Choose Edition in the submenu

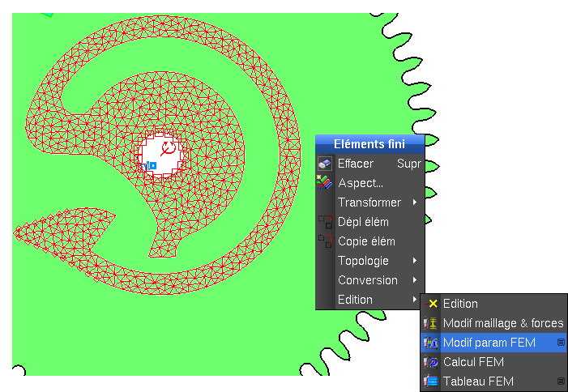(493, 304)
